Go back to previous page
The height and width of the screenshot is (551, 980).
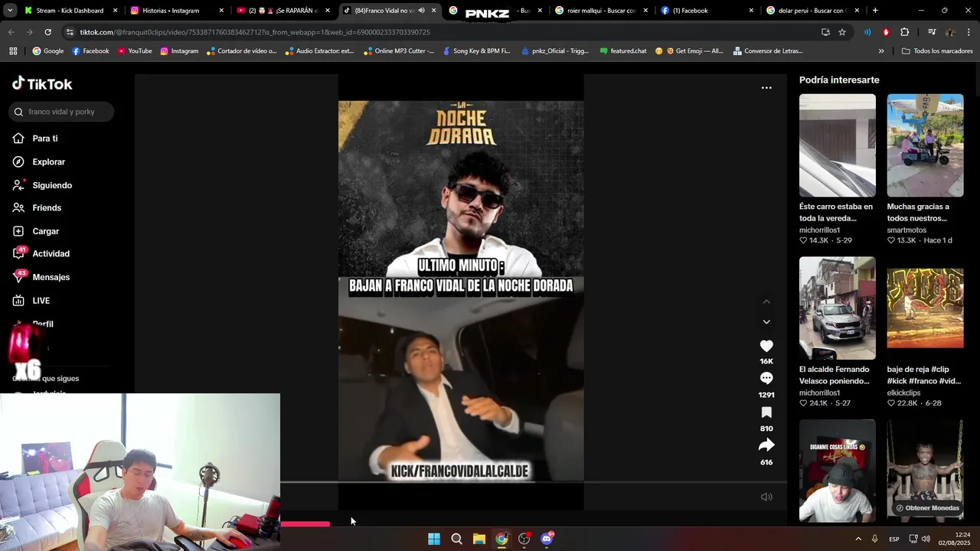[x=11, y=32]
